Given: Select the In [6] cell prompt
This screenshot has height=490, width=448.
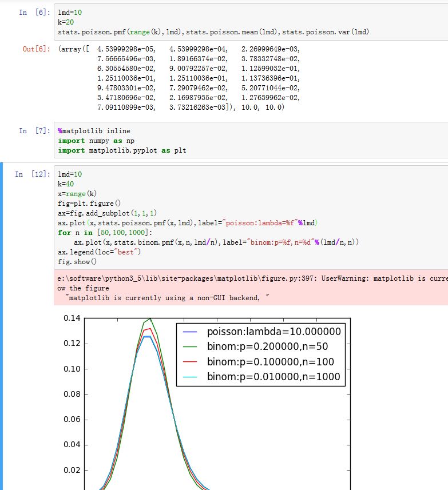Looking at the screenshot, I should (x=30, y=12).
